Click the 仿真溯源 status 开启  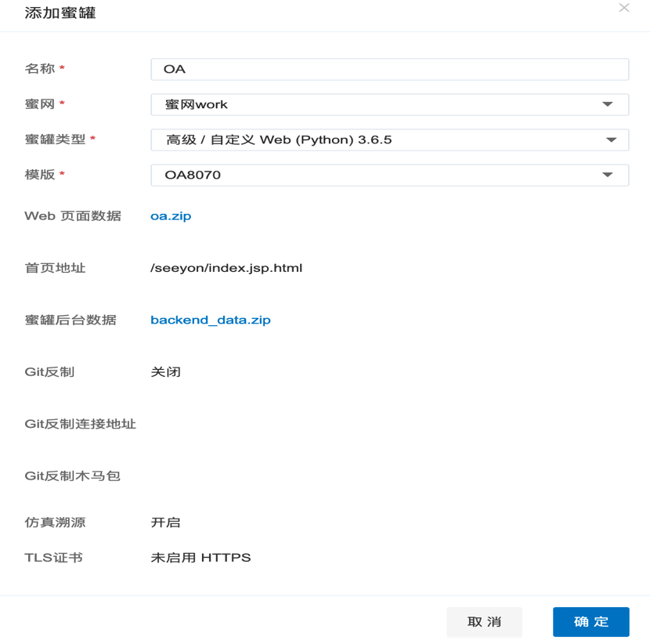pos(165,522)
